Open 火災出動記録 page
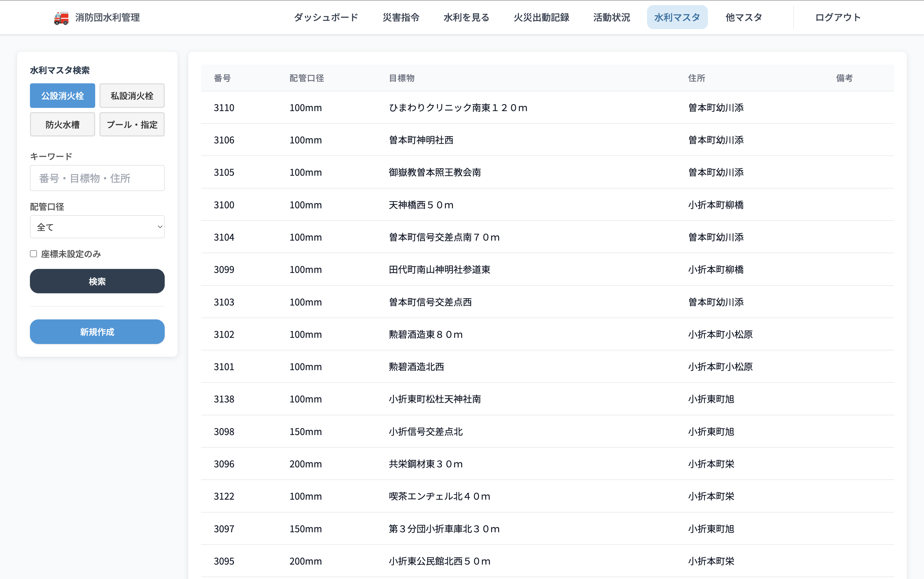This screenshot has height=579, width=924. click(541, 17)
